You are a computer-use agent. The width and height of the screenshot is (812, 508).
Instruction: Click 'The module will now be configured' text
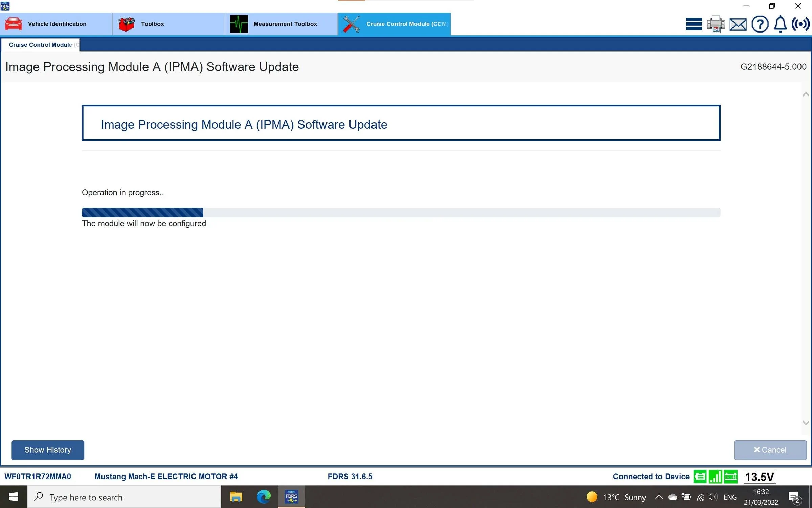tap(144, 224)
